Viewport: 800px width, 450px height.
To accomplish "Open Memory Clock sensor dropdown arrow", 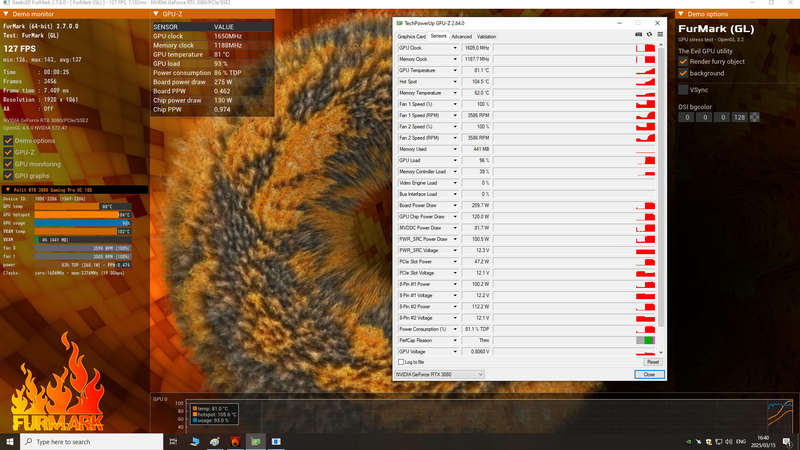I will coord(455,59).
